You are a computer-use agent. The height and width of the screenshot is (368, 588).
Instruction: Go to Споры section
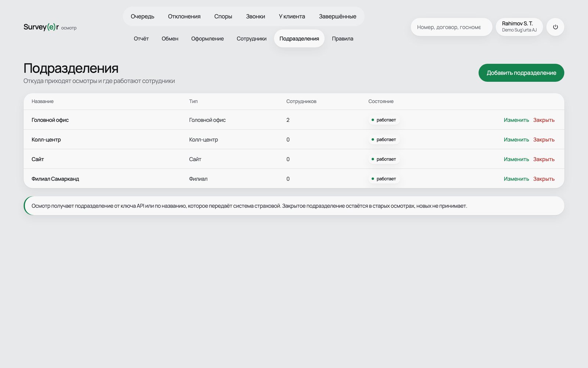[223, 16]
